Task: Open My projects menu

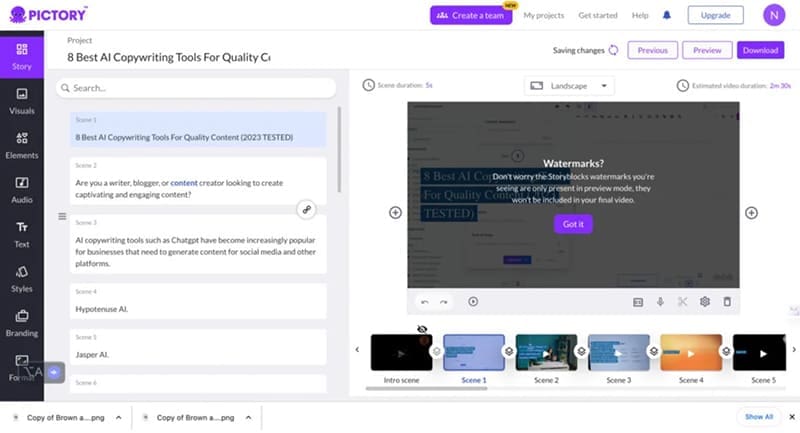Action: (x=544, y=15)
